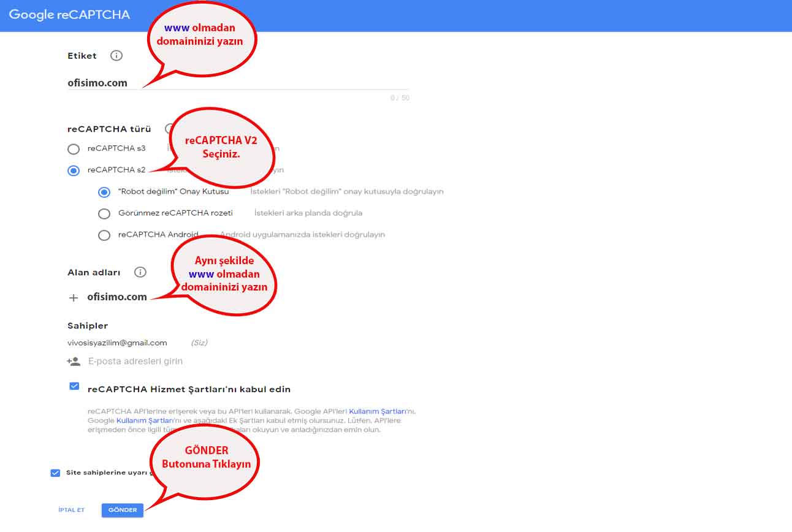Click the vivosisyazilim@gmail.com owner email
Image resolution: width=792 pixels, height=532 pixels.
coord(117,343)
